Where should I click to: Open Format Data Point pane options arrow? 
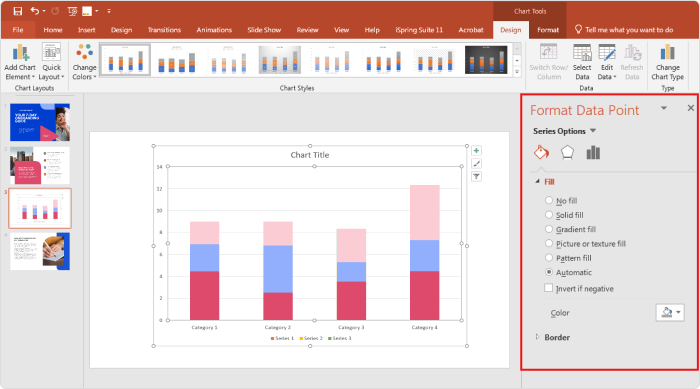click(664, 108)
